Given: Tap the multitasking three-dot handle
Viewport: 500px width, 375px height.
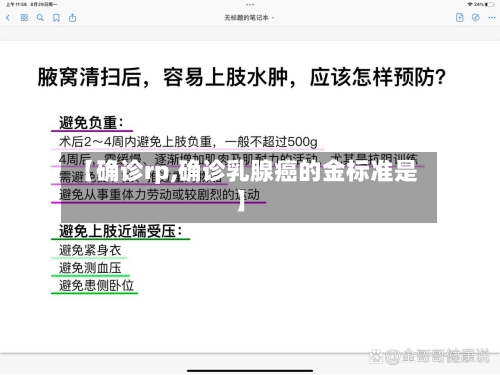Looking at the screenshot, I should 250,5.
